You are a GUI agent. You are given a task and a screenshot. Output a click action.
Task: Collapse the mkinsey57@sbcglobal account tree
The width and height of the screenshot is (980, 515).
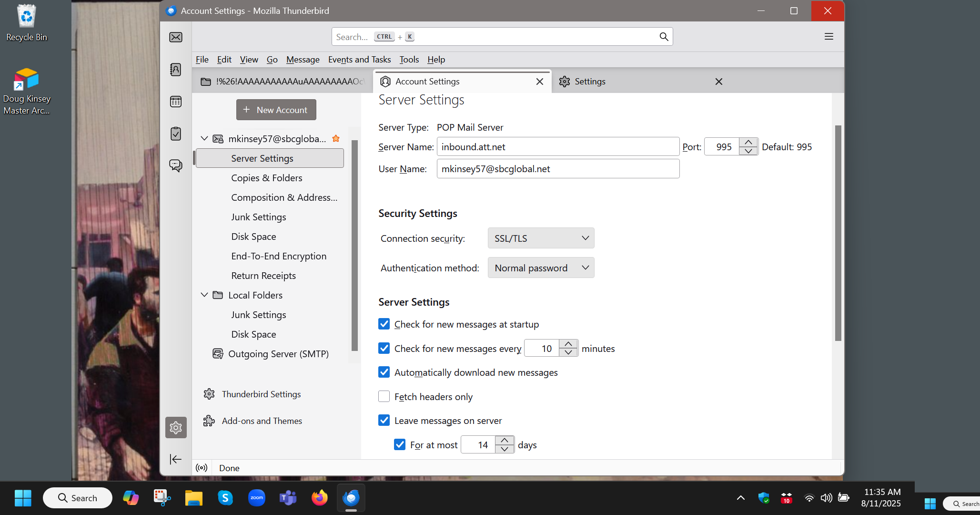tap(204, 138)
